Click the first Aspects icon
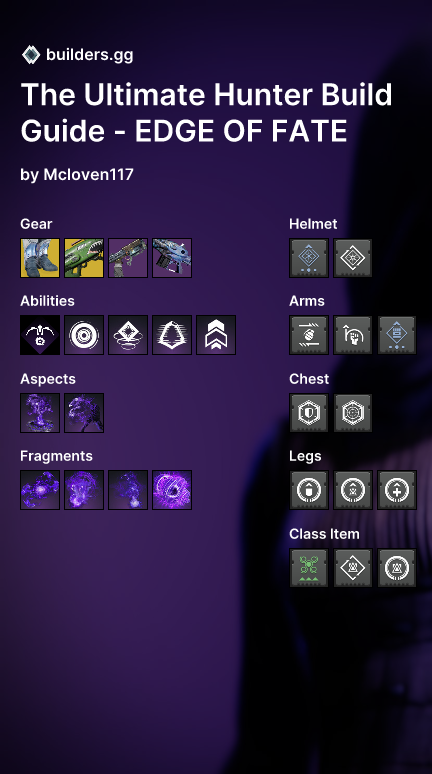 [x=40, y=413]
